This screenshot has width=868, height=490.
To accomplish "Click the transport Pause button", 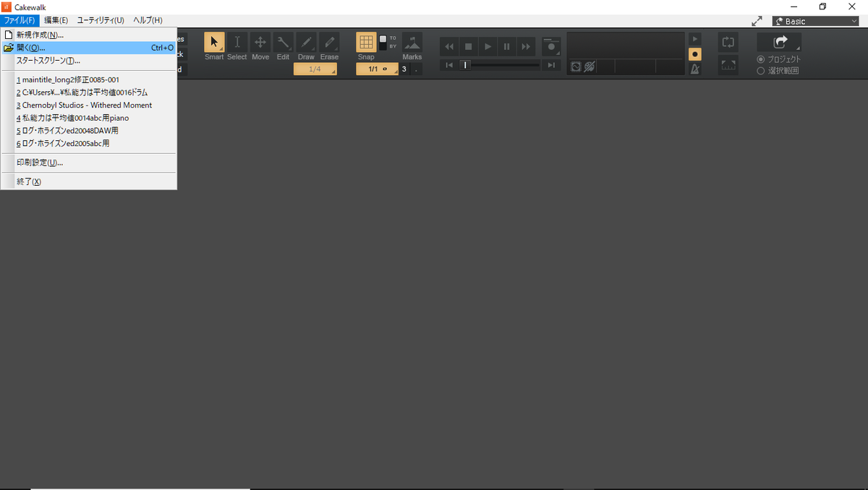I will [x=507, y=46].
